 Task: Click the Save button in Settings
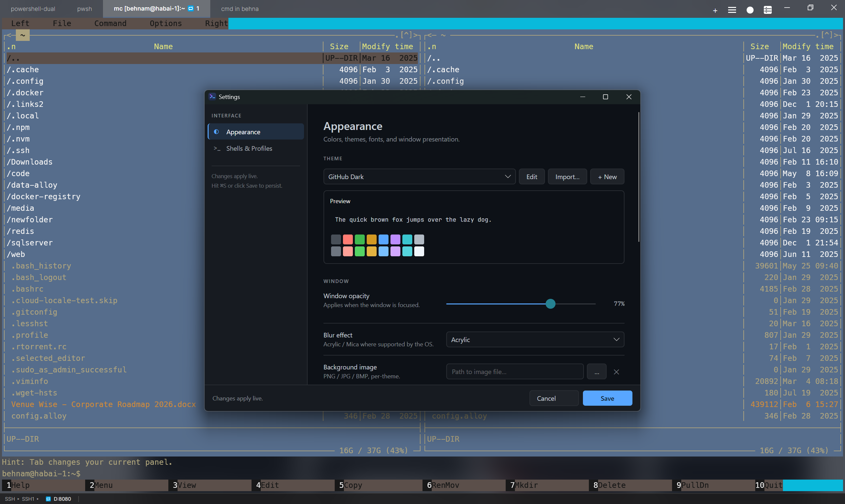(607, 398)
